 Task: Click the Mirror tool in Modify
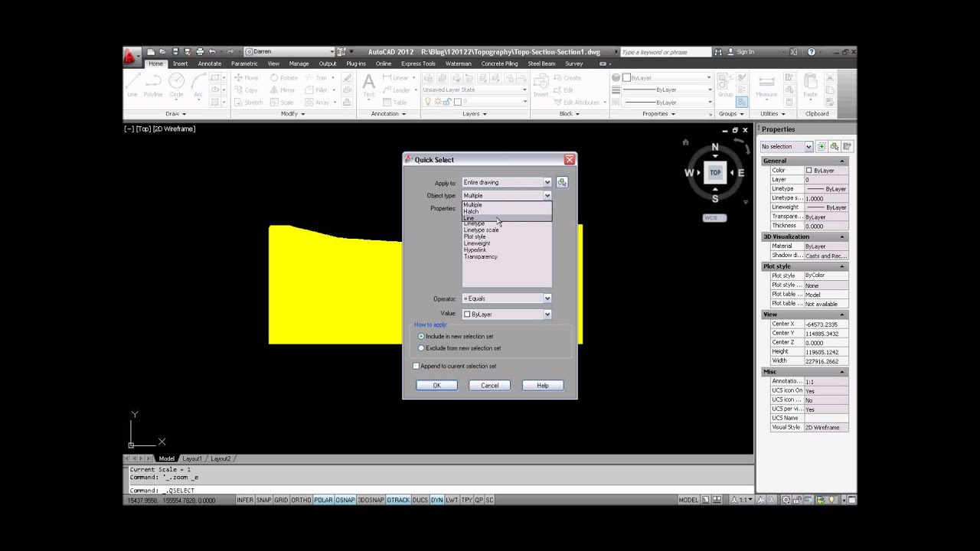[282, 90]
